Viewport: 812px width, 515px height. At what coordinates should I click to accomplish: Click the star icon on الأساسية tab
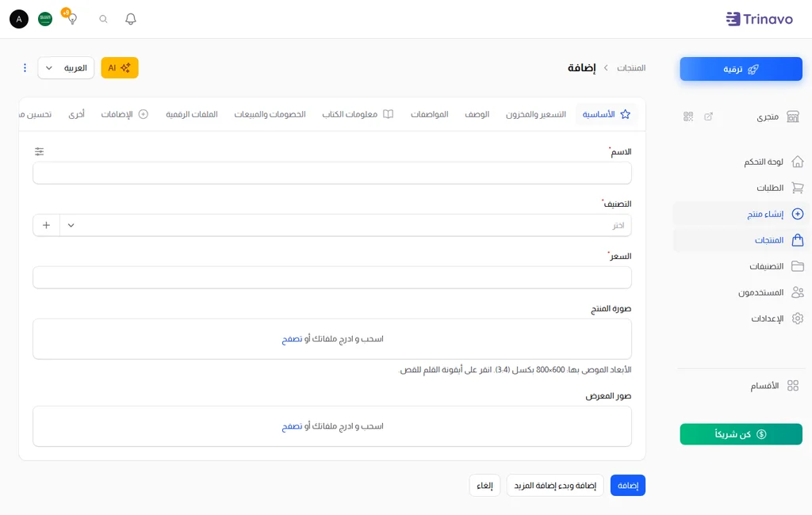tap(626, 114)
